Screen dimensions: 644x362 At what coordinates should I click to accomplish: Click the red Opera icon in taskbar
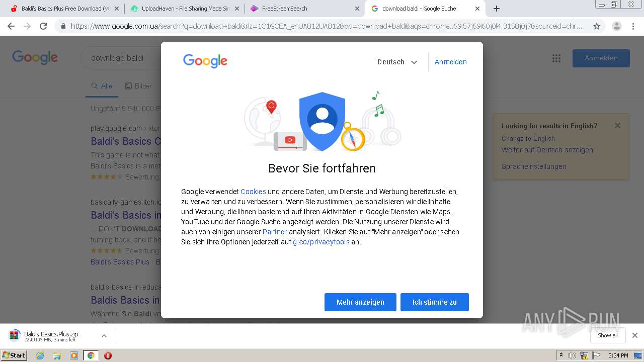[x=108, y=355]
